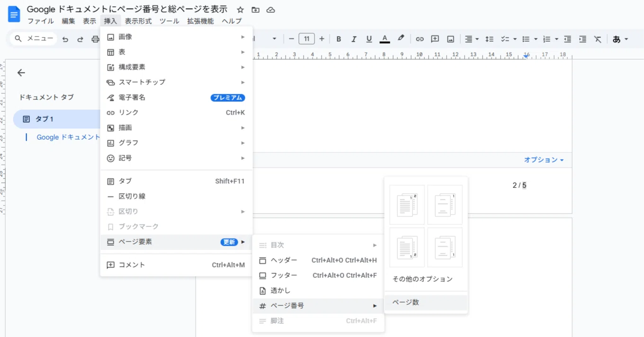Open line and paragraph spacing

[x=490, y=39]
